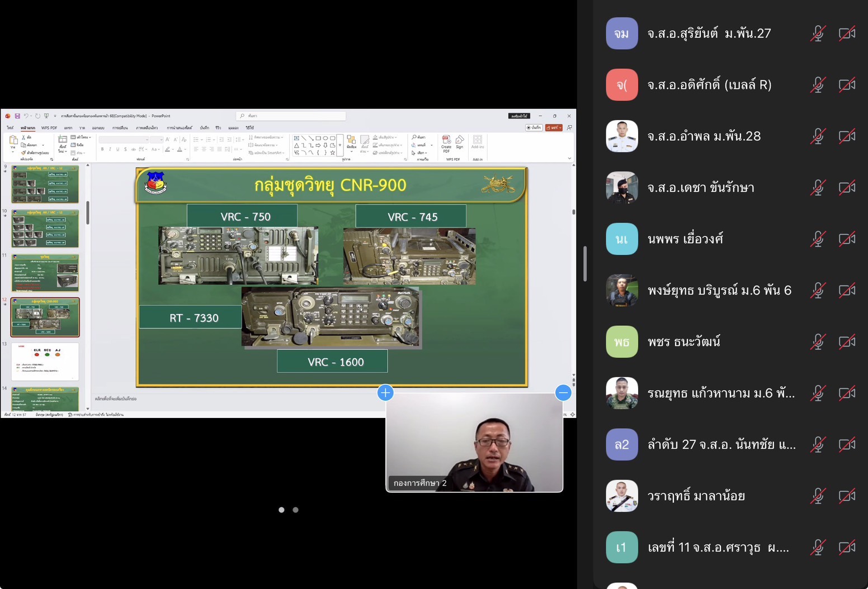
Task: Click the Save icon in quick access toolbar
Action: click(17, 116)
